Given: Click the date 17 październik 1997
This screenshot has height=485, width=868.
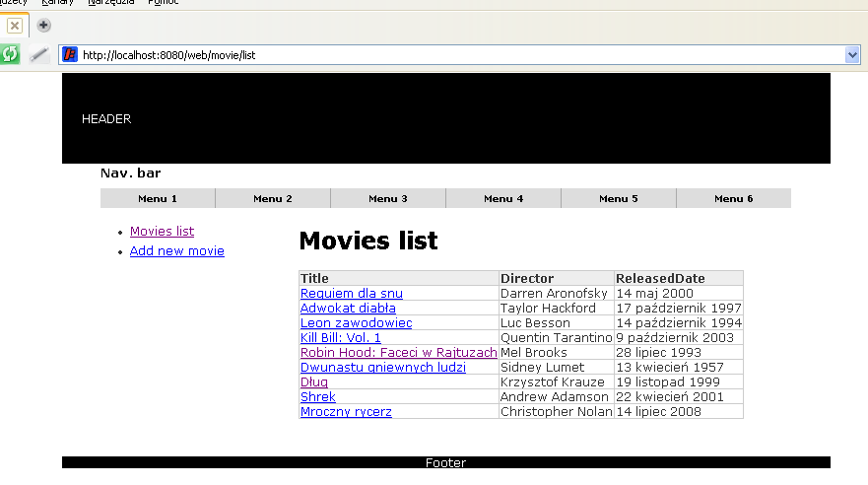Looking at the screenshot, I should point(679,308).
